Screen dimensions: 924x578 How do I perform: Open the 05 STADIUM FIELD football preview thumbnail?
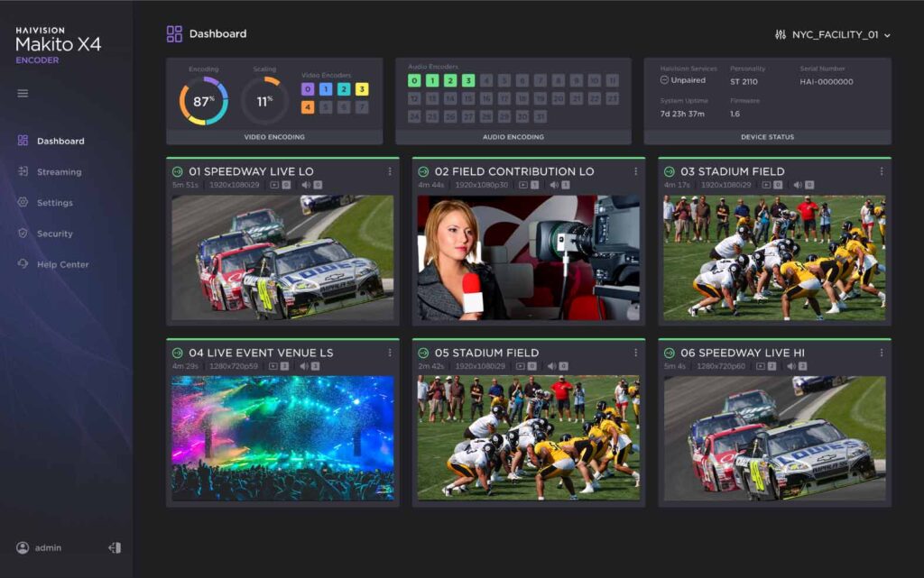pyautogui.click(x=528, y=437)
